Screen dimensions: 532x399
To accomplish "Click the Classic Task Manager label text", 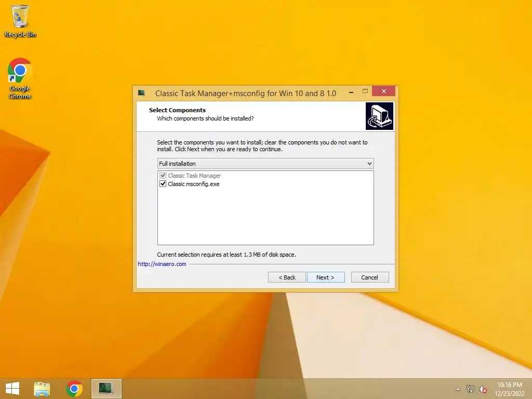I will [194, 176].
